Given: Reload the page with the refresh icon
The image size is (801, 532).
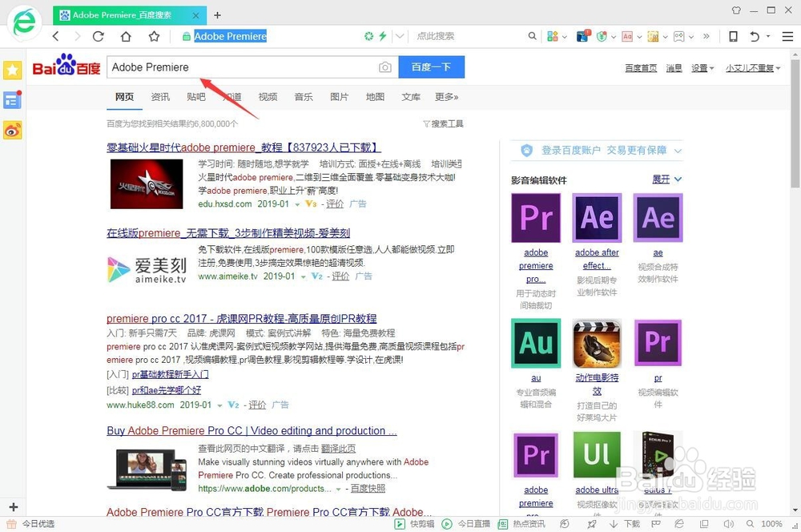Looking at the screenshot, I should click(98, 36).
